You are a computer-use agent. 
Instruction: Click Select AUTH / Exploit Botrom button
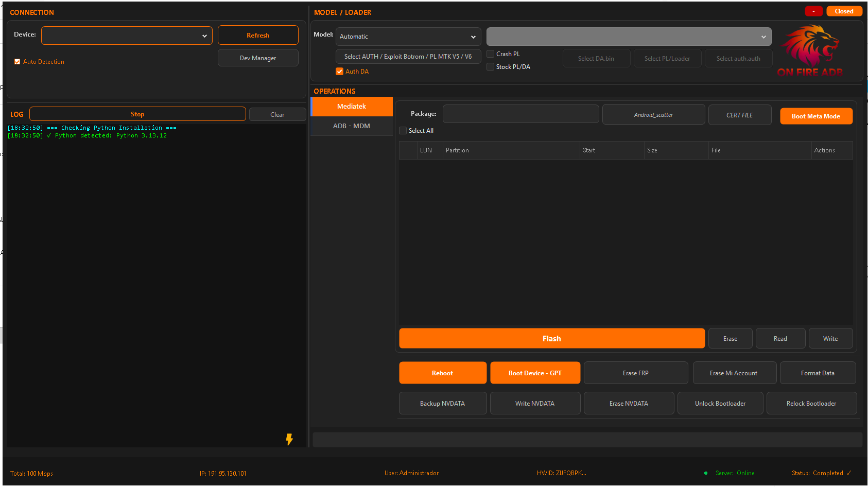[408, 57]
